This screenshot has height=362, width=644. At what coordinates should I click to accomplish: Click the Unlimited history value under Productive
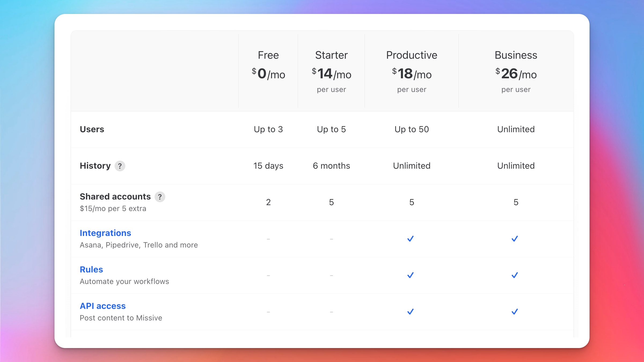click(x=411, y=166)
